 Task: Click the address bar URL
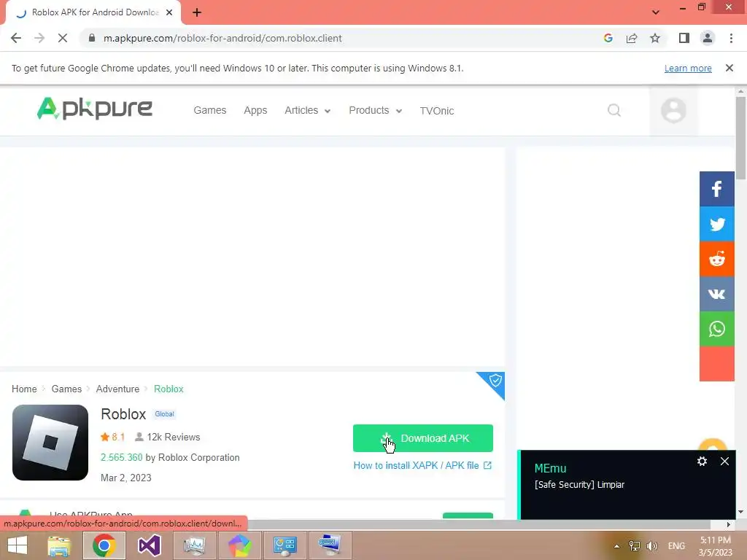(222, 38)
